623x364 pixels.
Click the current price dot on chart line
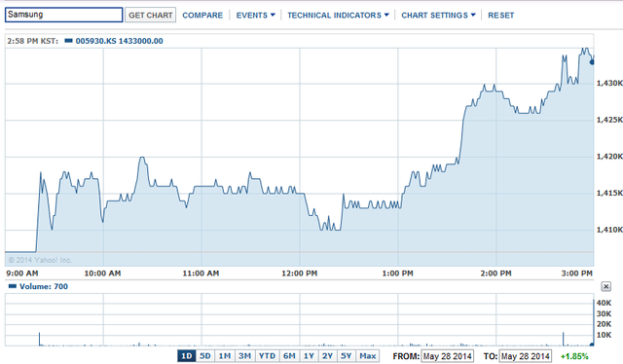(592, 62)
